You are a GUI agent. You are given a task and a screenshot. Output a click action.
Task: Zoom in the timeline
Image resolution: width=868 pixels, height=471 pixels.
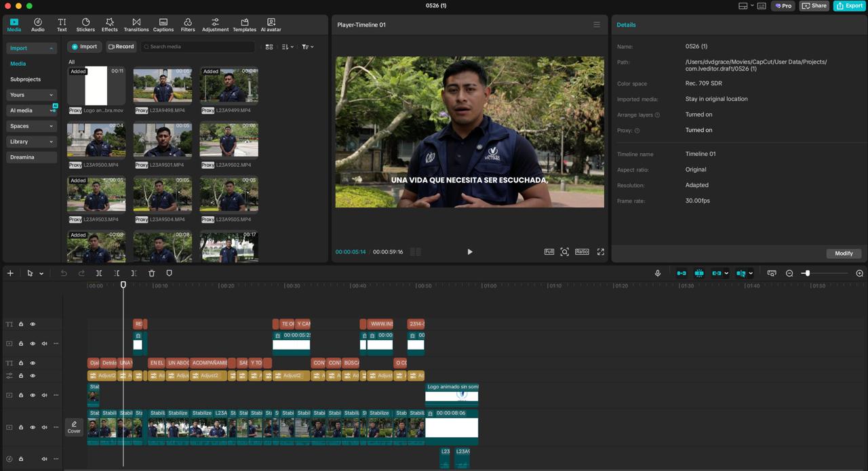(x=859, y=273)
